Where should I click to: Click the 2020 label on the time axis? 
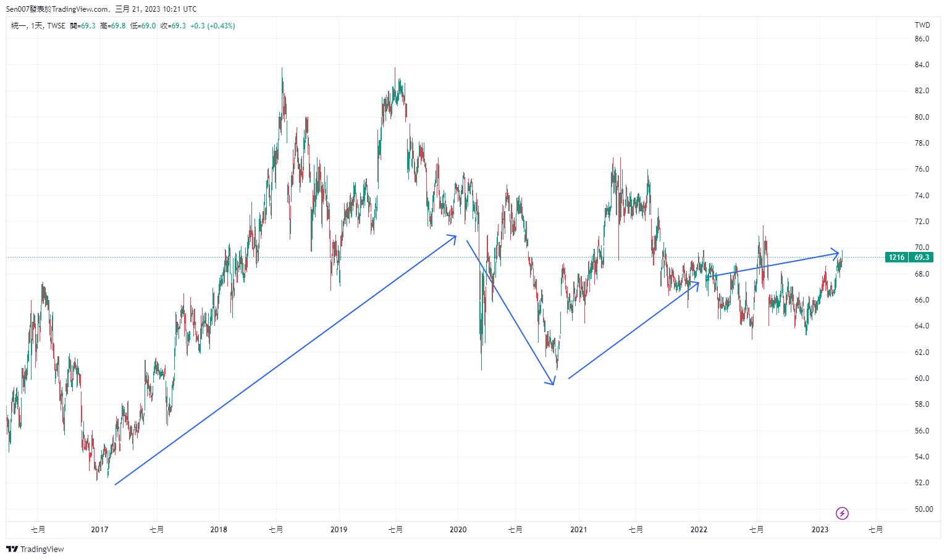click(x=458, y=530)
